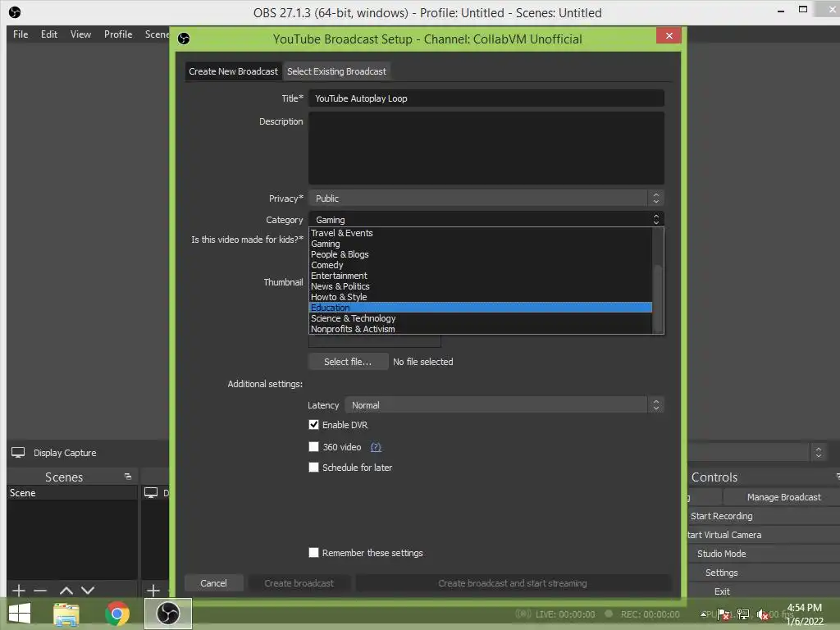Viewport: 840px width, 630px height.
Task: Check Remember these settings
Action: 314,552
